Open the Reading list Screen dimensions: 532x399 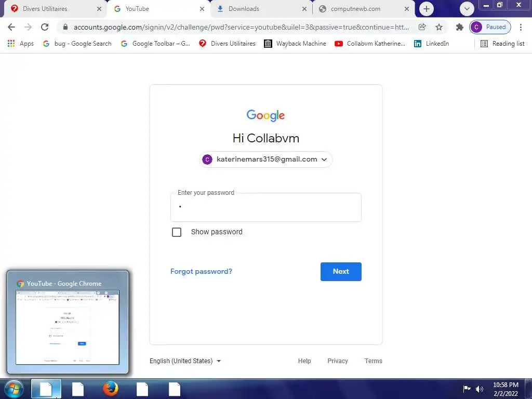coord(502,44)
